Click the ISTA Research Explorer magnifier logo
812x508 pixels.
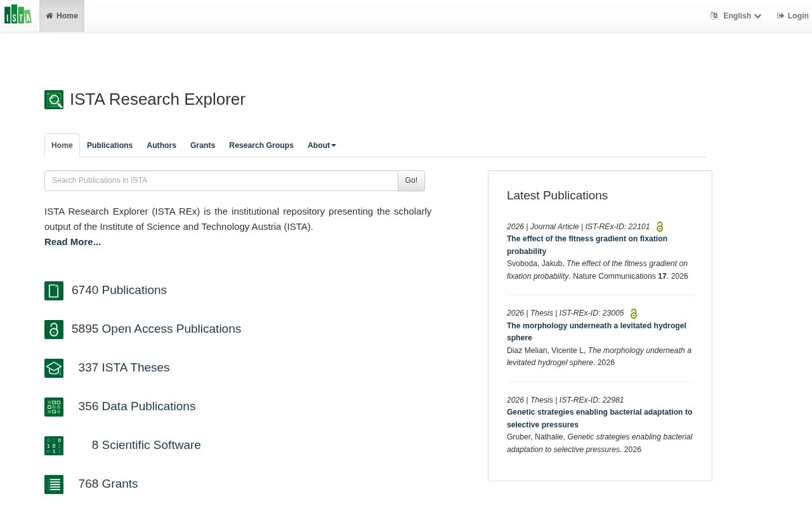coord(54,100)
